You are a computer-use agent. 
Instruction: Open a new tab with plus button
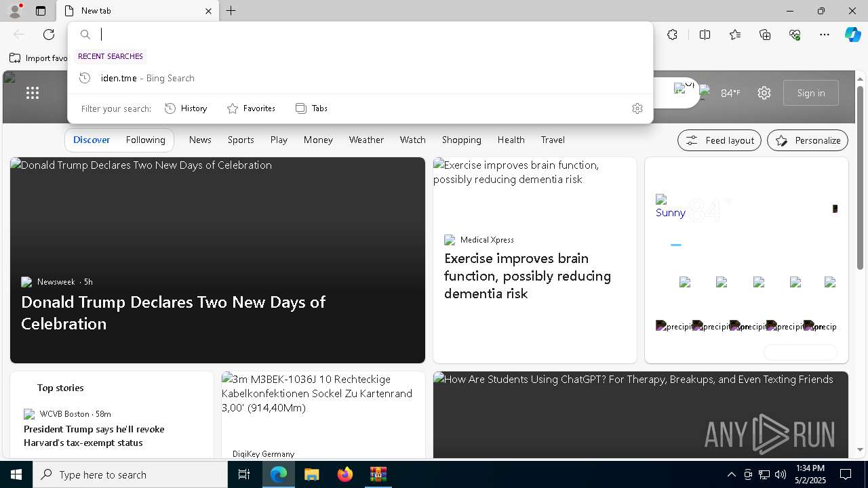click(231, 11)
